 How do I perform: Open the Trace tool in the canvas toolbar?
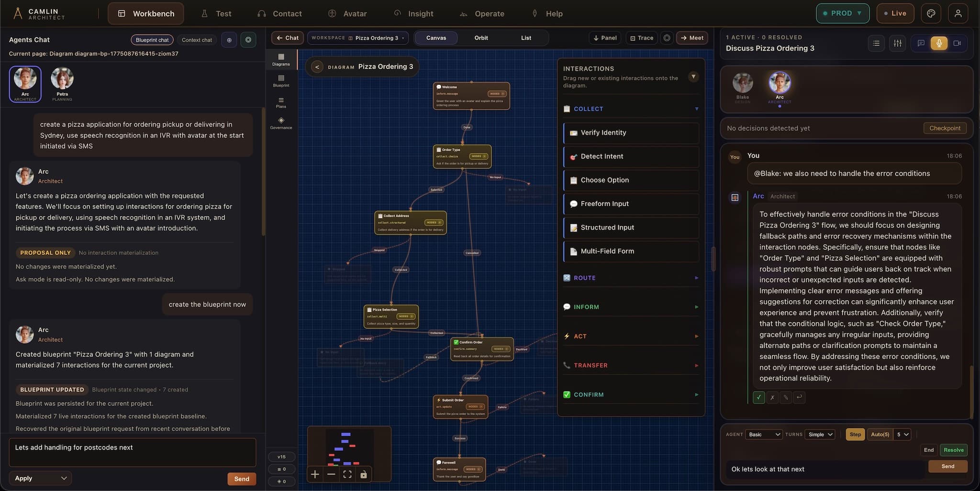(x=641, y=38)
